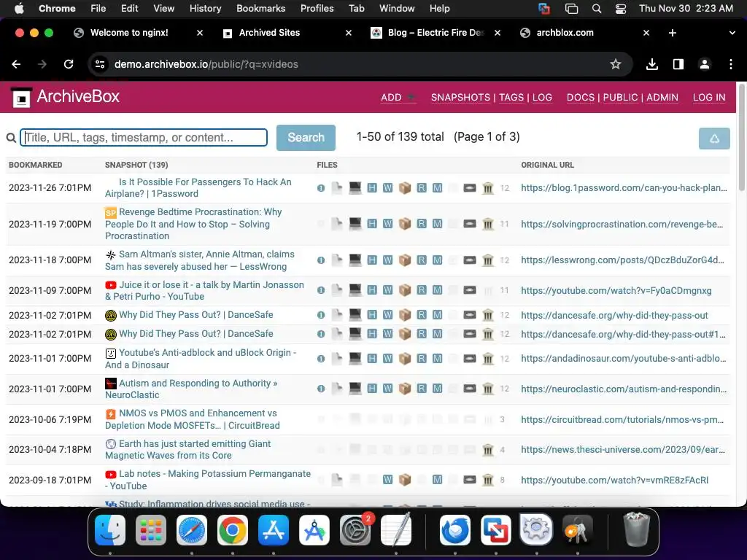747x560 pixels.
Task: Open readability 'R' icon in LessWrong row
Action: pos(422,260)
